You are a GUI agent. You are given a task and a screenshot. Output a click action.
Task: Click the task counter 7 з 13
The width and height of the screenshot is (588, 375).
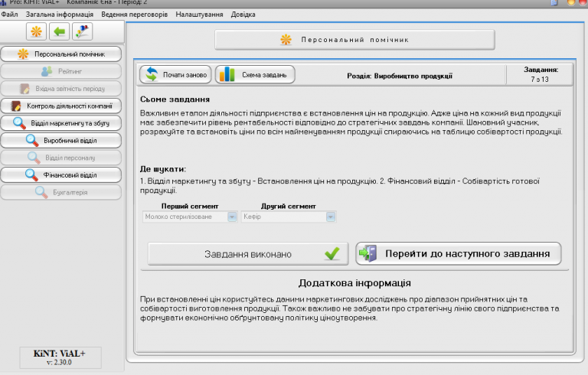(x=540, y=79)
